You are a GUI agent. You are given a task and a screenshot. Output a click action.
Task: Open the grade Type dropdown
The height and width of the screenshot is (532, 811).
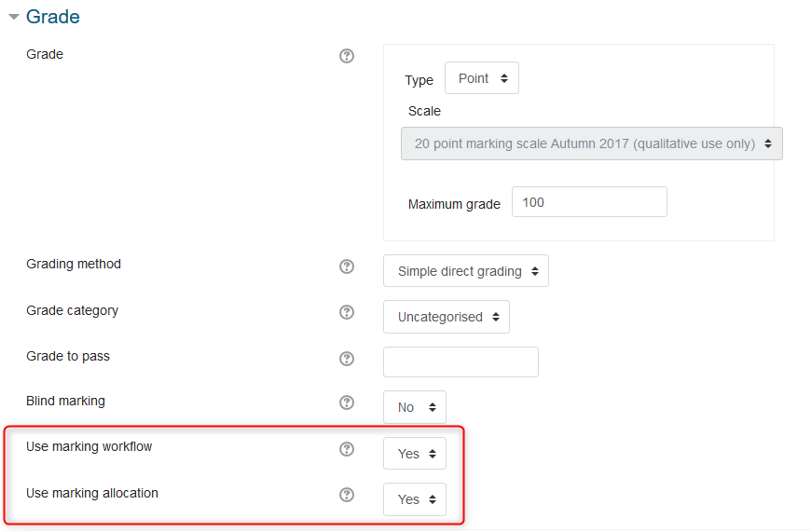click(482, 78)
